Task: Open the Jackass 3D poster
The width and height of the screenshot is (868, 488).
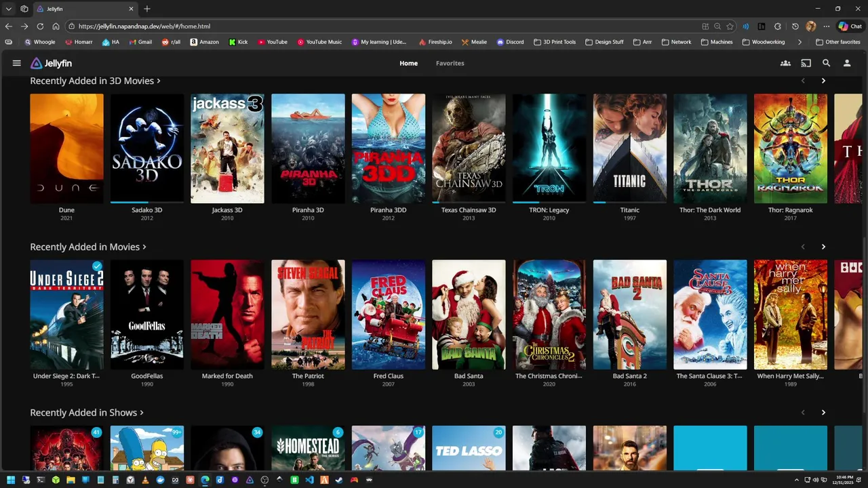Action: [x=227, y=148]
